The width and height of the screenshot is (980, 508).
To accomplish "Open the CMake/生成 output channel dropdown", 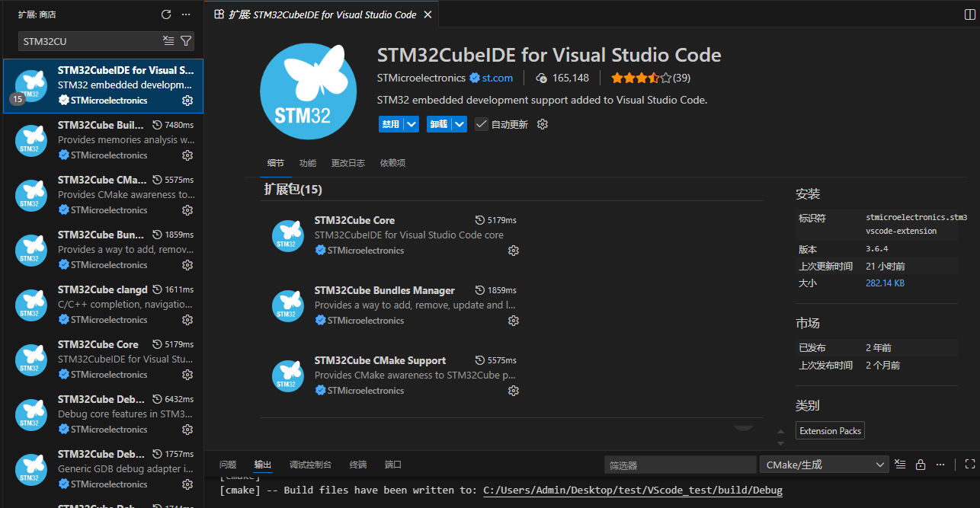I will 825,465.
